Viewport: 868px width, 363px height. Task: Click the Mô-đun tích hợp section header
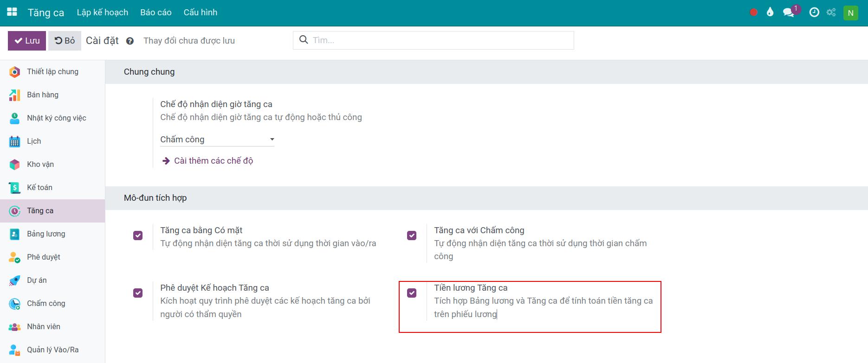pos(155,198)
